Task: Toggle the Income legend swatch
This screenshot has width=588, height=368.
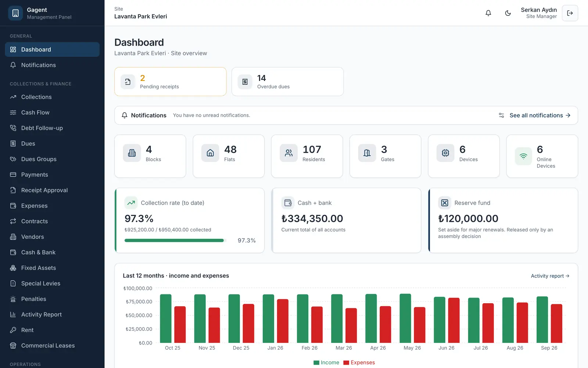Action: [316, 362]
